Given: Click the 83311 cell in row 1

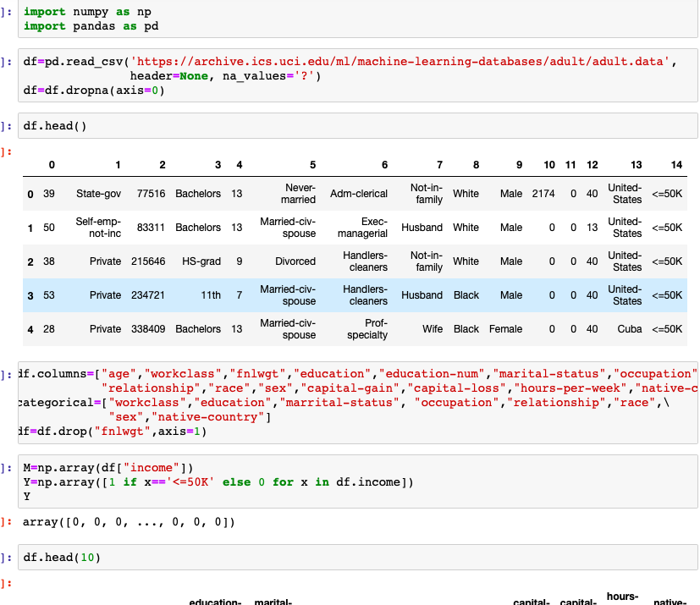Looking at the screenshot, I should [x=151, y=228].
